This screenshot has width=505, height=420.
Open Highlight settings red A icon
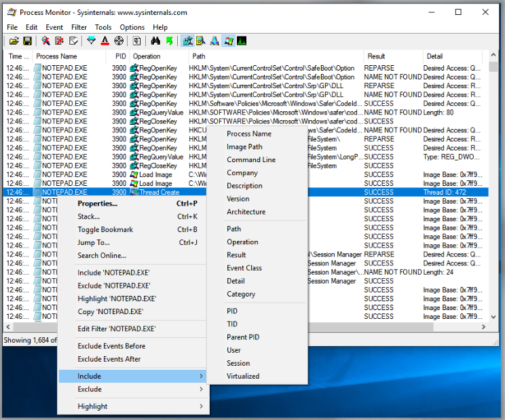(x=105, y=41)
